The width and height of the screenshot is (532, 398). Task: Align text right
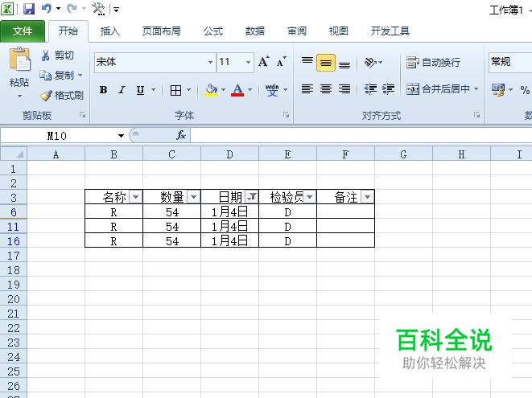(344, 88)
